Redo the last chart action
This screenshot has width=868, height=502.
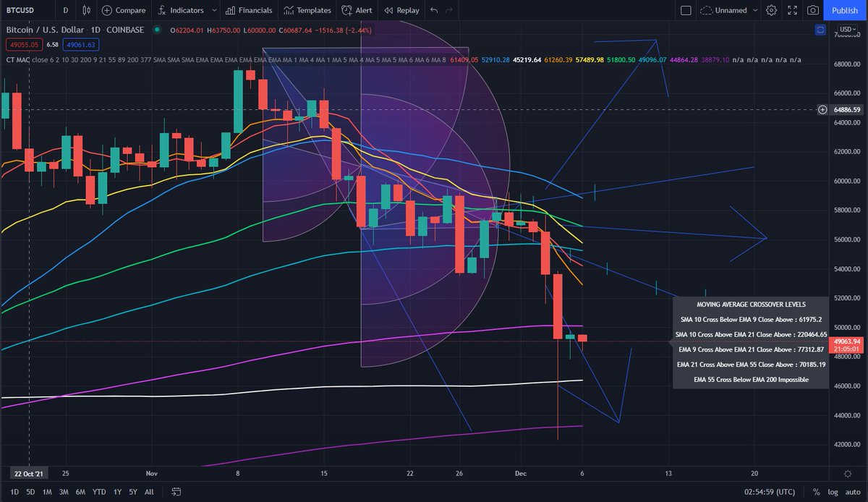pos(450,10)
